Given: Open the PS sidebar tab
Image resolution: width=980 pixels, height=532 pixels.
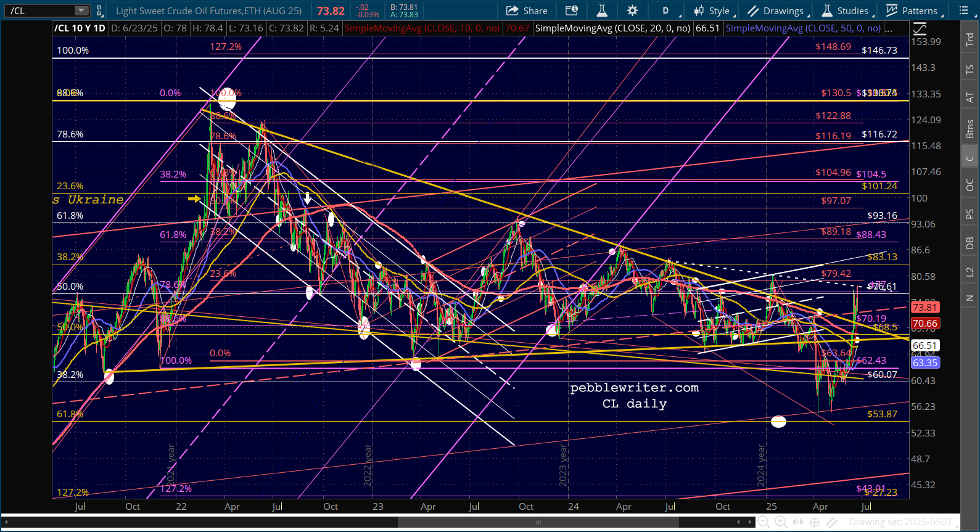Looking at the screenshot, I should pos(970,214).
